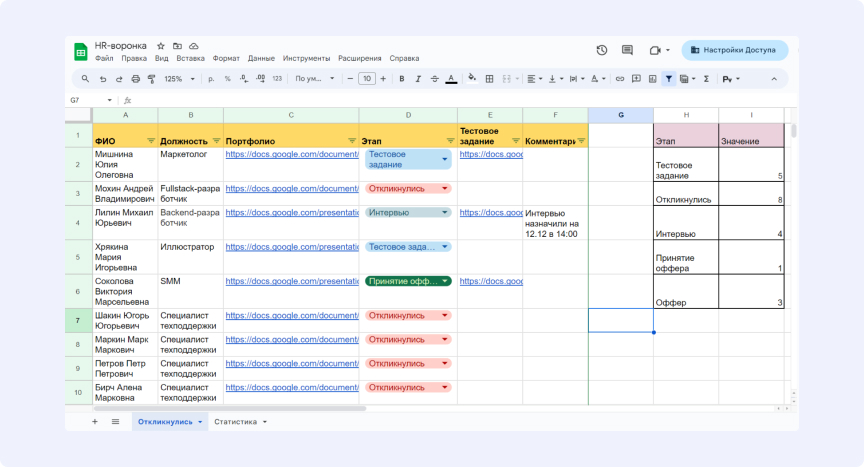The width and height of the screenshot is (864, 467).
Task: Click the Настройки Доступа button
Action: pyautogui.click(x=735, y=50)
